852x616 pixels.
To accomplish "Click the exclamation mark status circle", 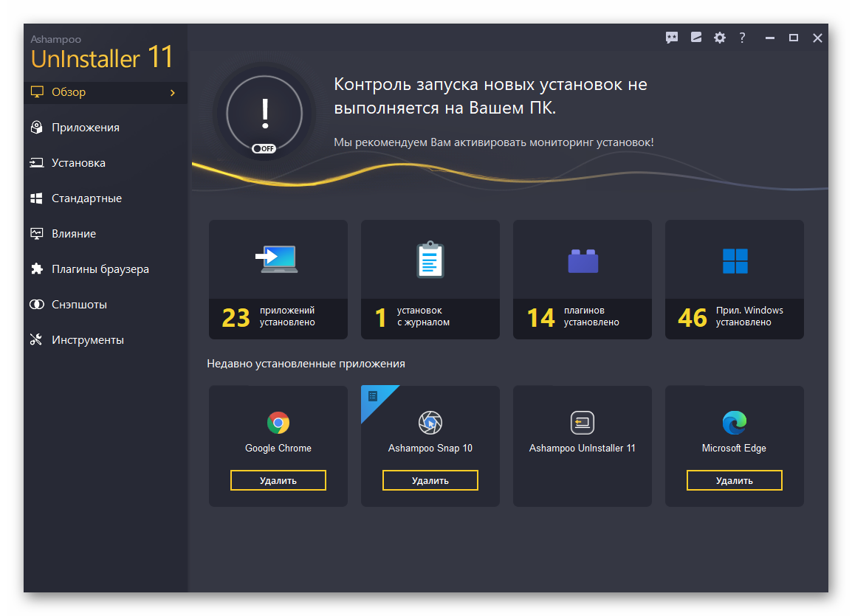I will [x=264, y=114].
